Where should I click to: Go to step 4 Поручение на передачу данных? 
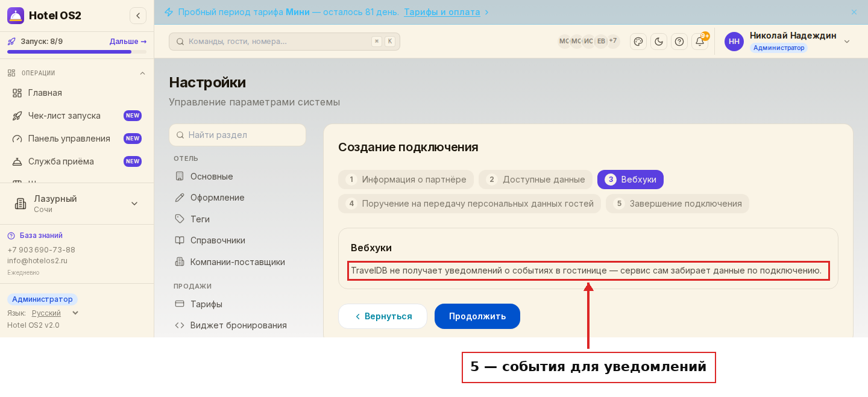tap(470, 204)
